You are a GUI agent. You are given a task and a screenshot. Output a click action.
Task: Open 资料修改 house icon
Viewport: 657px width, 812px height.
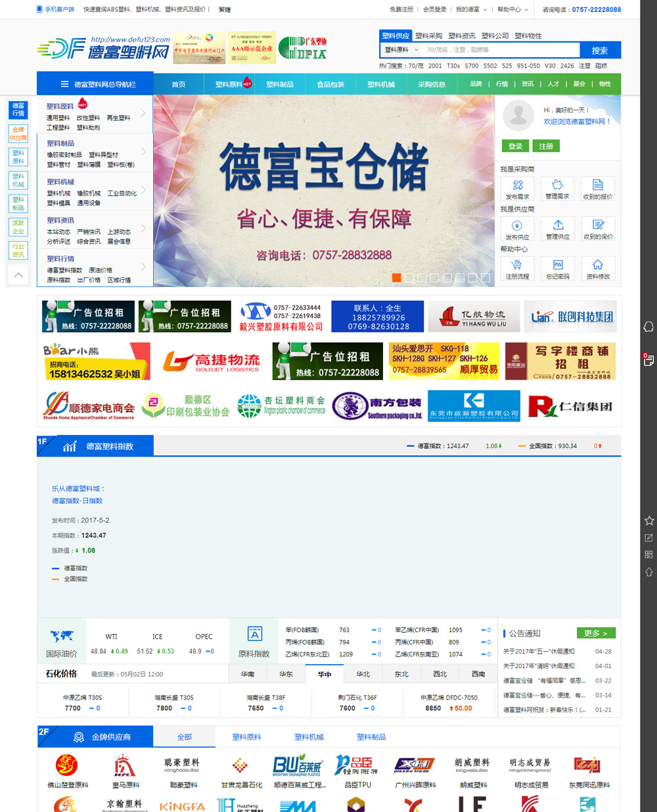tap(598, 265)
